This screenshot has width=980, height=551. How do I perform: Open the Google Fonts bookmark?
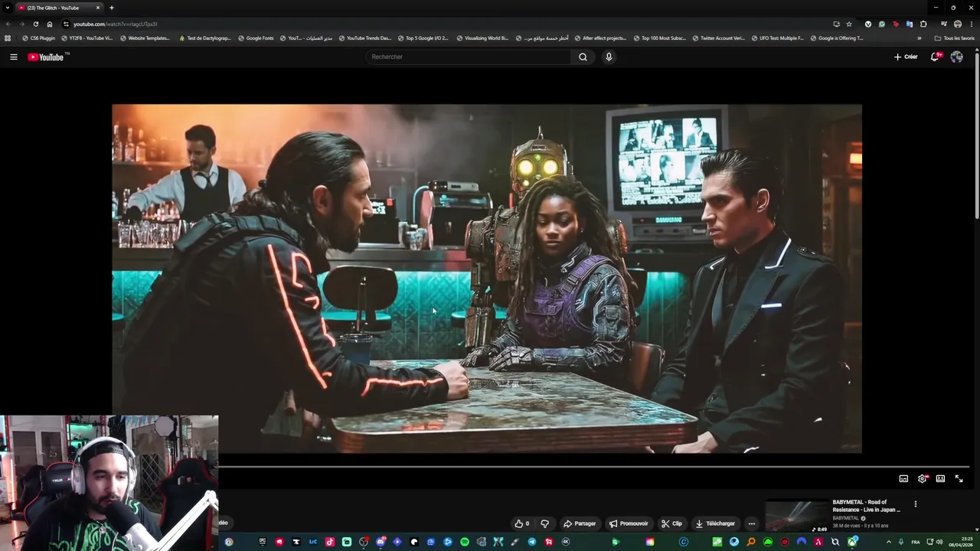pyautogui.click(x=256, y=37)
